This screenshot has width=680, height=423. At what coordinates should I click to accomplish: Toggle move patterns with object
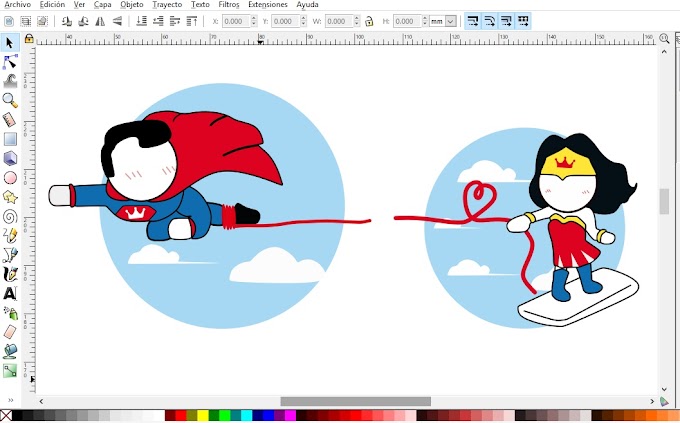pyautogui.click(x=523, y=21)
